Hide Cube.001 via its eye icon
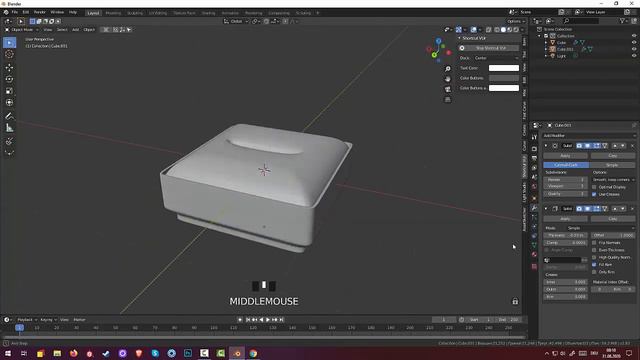 [x=634, y=49]
